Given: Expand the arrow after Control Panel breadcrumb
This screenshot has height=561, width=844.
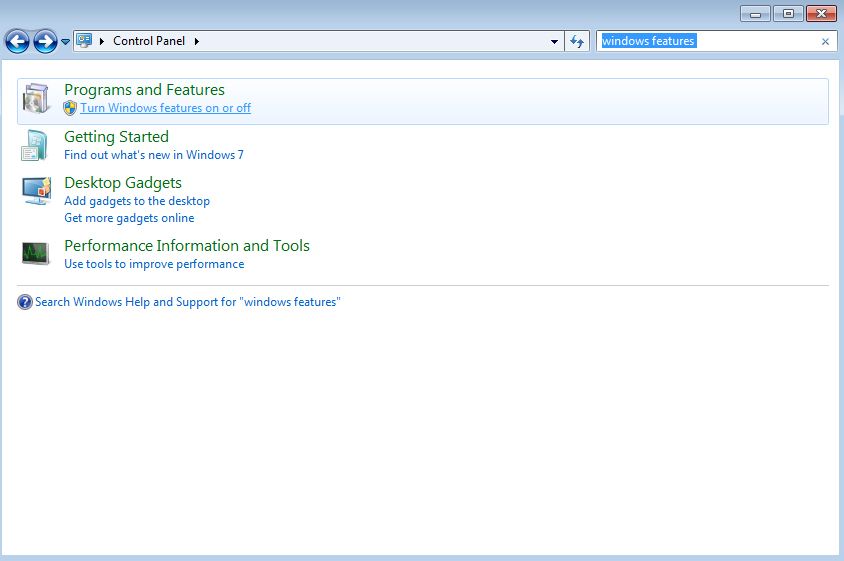Looking at the screenshot, I should click(196, 41).
